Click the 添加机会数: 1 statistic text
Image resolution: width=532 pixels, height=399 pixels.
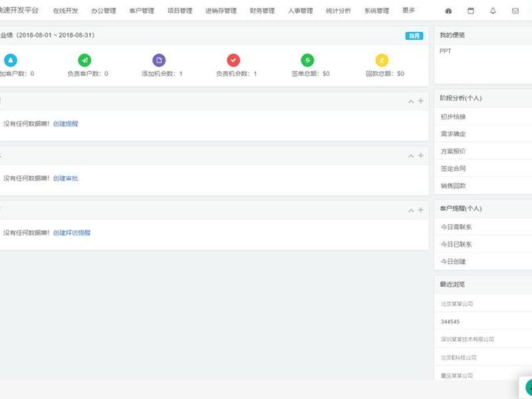pos(162,74)
